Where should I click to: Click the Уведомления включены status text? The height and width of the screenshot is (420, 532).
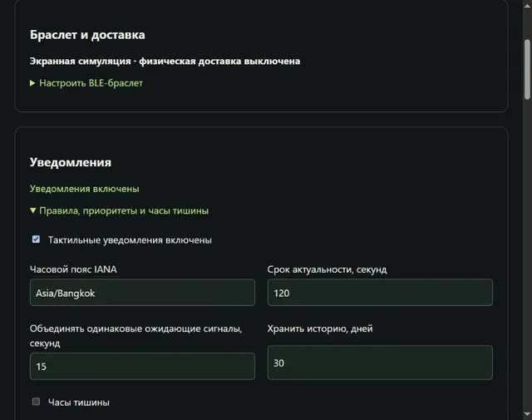(x=85, y=189)
